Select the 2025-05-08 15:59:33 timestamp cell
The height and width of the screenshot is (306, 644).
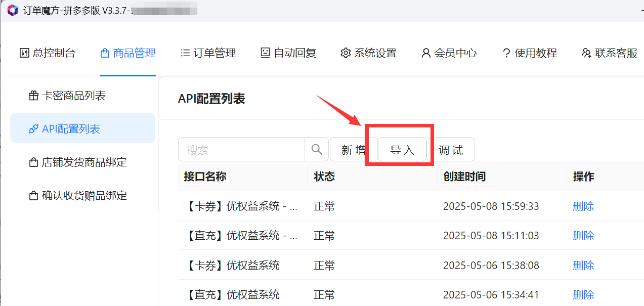(x=491, y=206)
